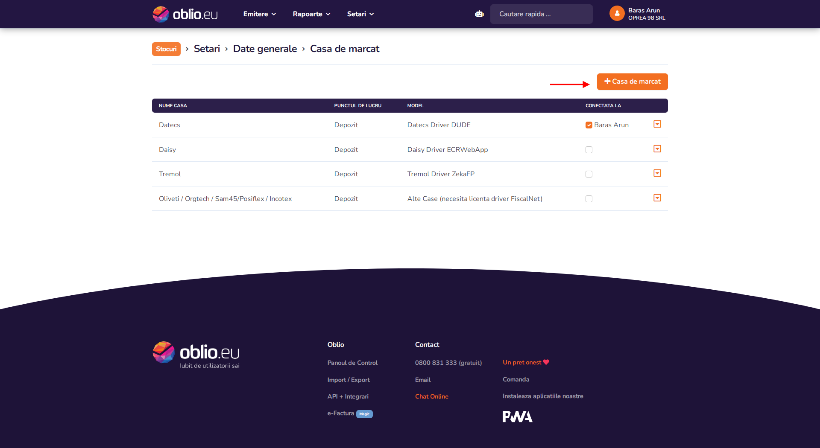Click Tremol Driver ZekaFP mode cell
Image resolution: width=820 pixels, height=448 pixels.
tap(441, 174)
